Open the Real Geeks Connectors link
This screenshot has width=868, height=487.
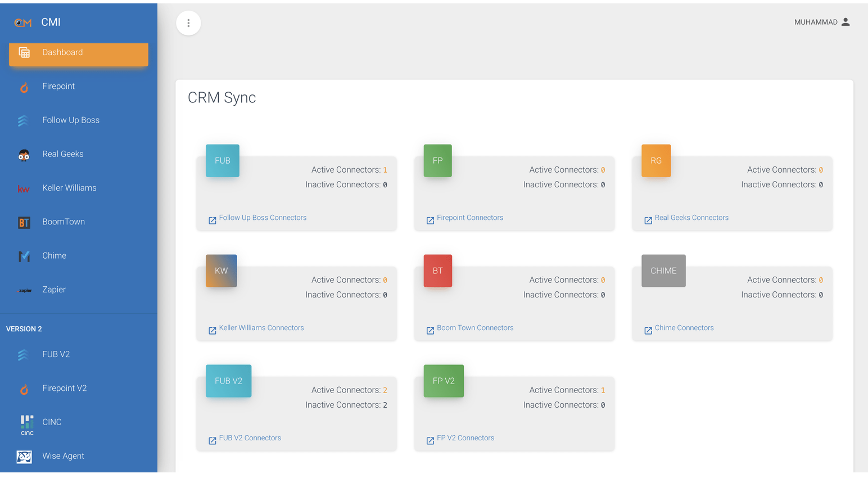691,218
